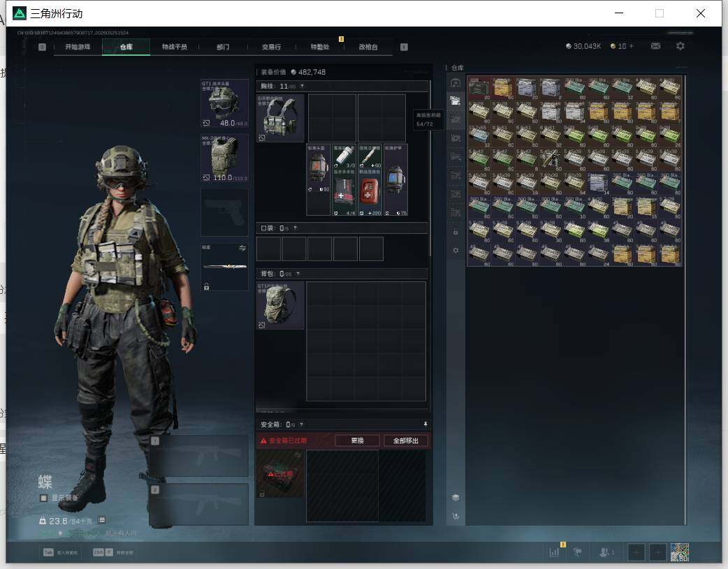Select the pill bottle item in chest rig
Viewport: 728px width, 569px height.
point(344,156)
